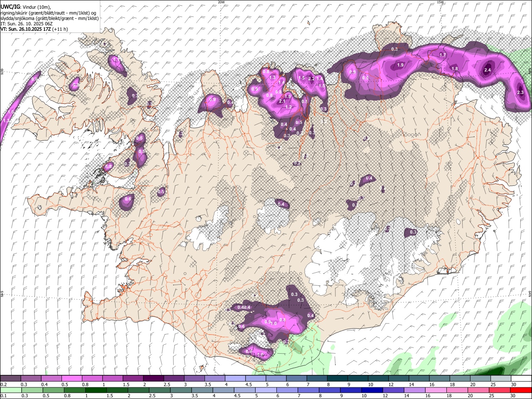Click the '15W' longitude label
The width and height of the screenshot is (532, 399).
[x=440, y=2]
